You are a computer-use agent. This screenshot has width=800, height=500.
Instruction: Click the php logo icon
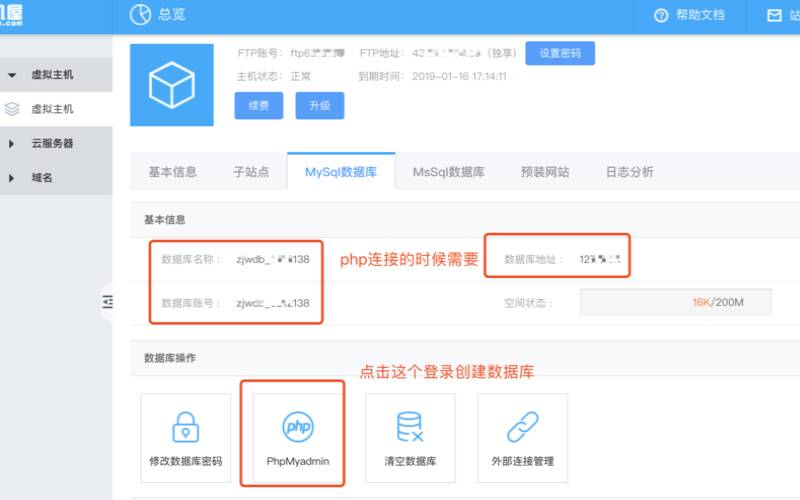coord(298,427)
